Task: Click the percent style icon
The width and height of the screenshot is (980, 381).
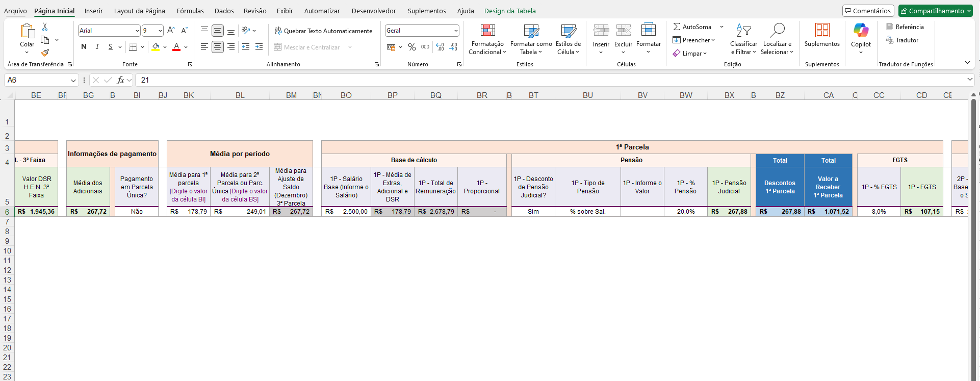Action: [x=411, y=47]
